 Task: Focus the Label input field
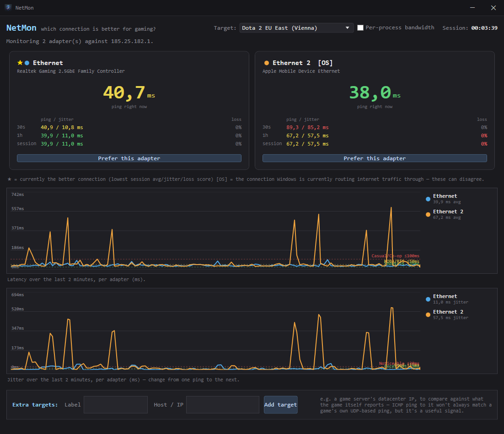tap(116, 405)
